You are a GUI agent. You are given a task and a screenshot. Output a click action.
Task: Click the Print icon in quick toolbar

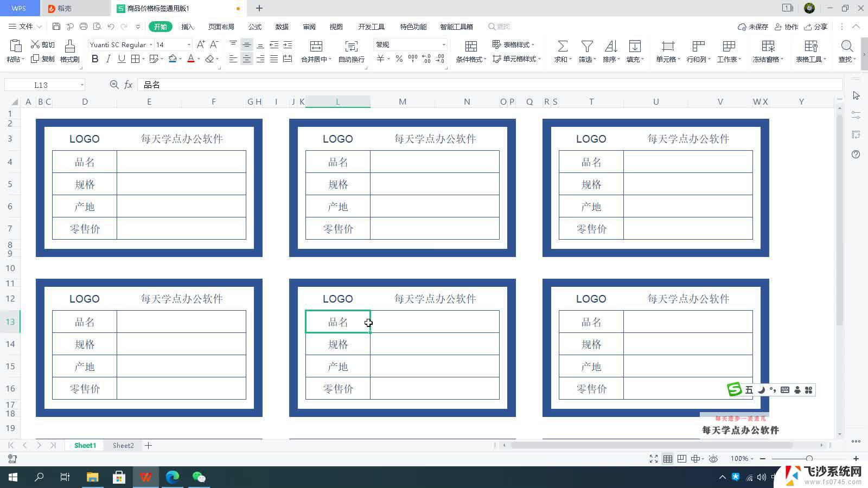pyautogui.click(x=84, y=26)
